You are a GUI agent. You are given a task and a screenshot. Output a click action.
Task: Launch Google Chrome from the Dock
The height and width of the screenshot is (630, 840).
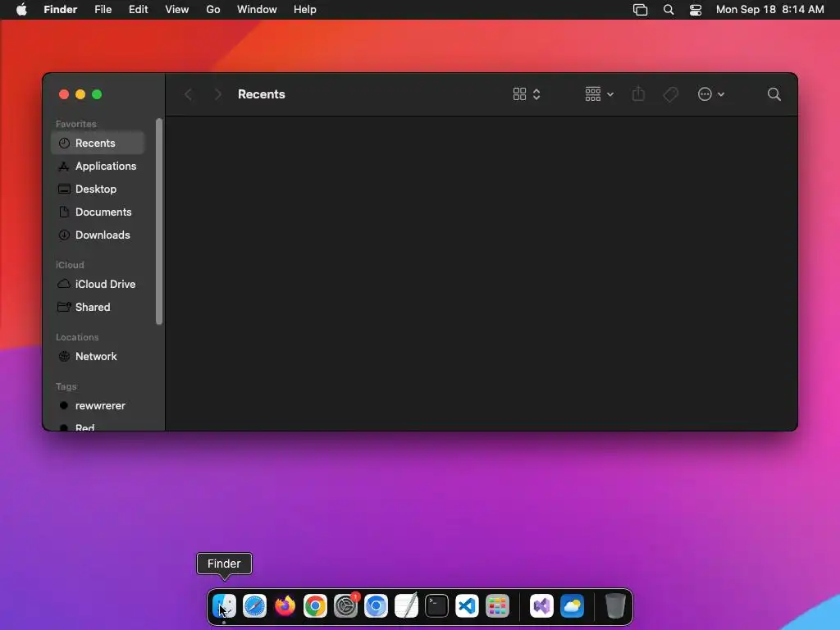pos(315,606)
